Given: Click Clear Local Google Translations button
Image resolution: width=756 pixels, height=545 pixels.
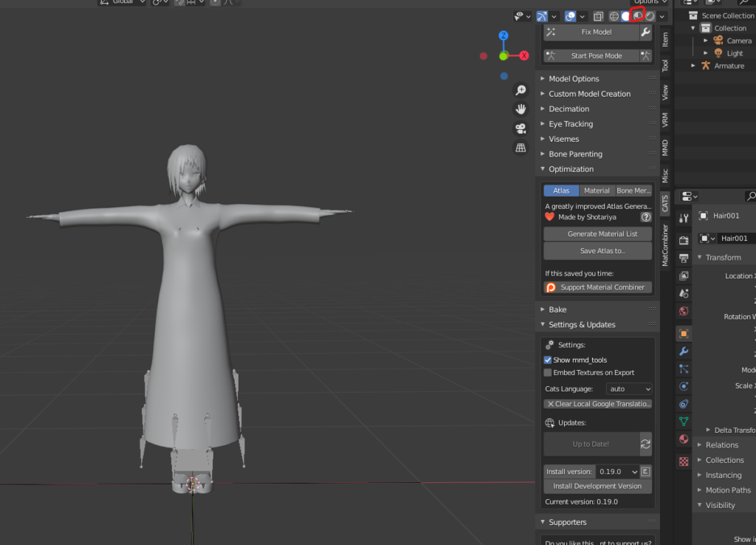Looking at the screenshot, I should (598, 404).
